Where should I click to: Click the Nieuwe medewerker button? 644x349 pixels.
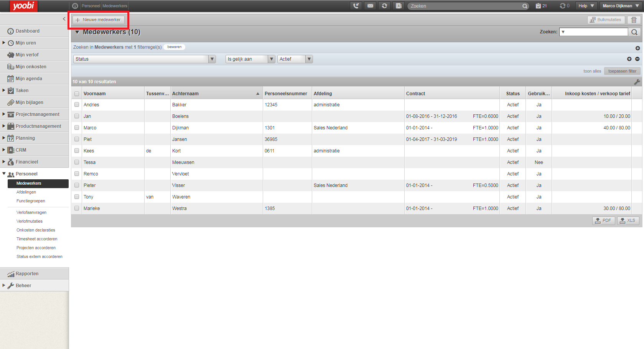click(x=99, y=20)
